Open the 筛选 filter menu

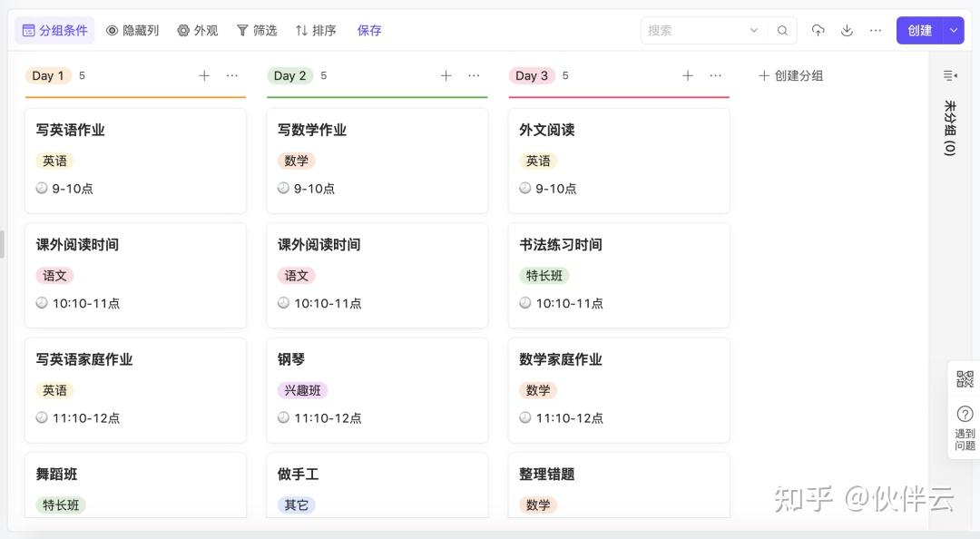(x=257, y=30)
